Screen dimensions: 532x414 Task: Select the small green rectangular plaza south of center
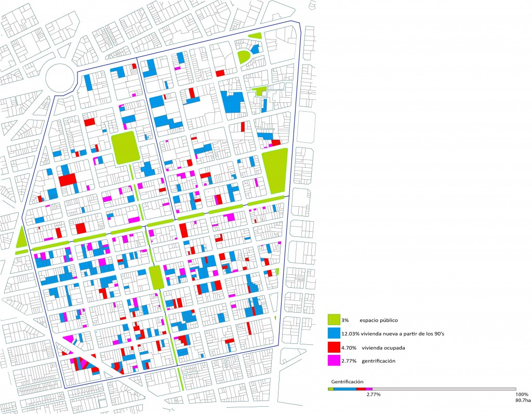click(x=156, y=277)
